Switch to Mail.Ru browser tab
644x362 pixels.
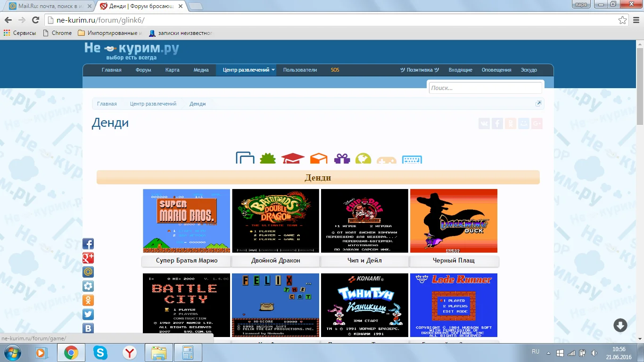[x=49, y=6]
